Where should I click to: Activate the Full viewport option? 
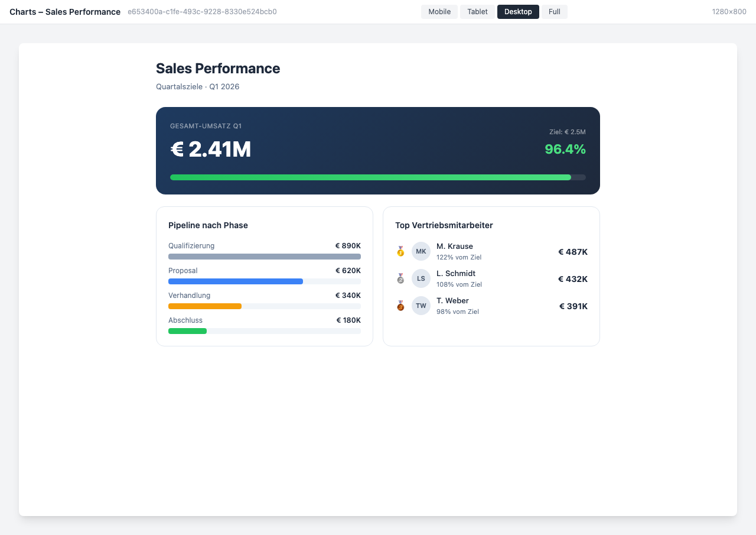(x=554, y=11)
